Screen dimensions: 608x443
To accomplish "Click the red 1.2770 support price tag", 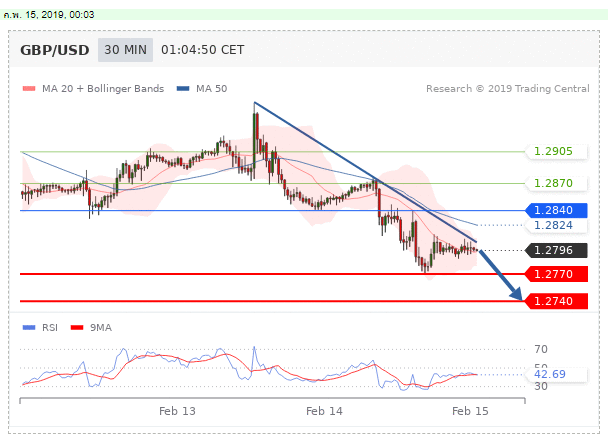I will pyautogui.click(x=556, y=274).
